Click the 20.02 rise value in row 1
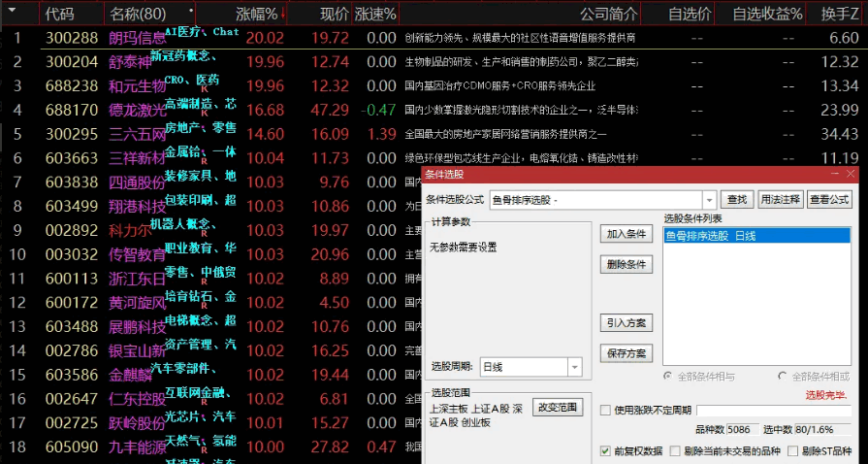Image resolution: width=868 pixels, height=464 pixels. pos(265,38)
